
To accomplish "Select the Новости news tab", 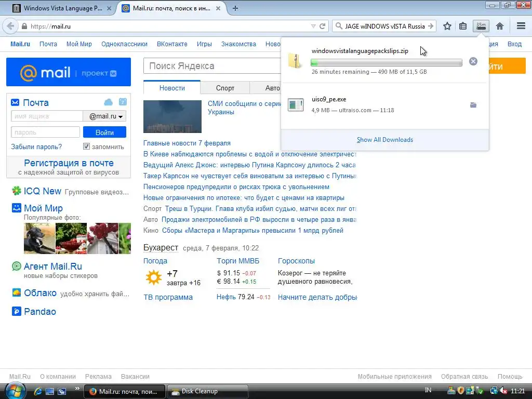I will point(172,88).
